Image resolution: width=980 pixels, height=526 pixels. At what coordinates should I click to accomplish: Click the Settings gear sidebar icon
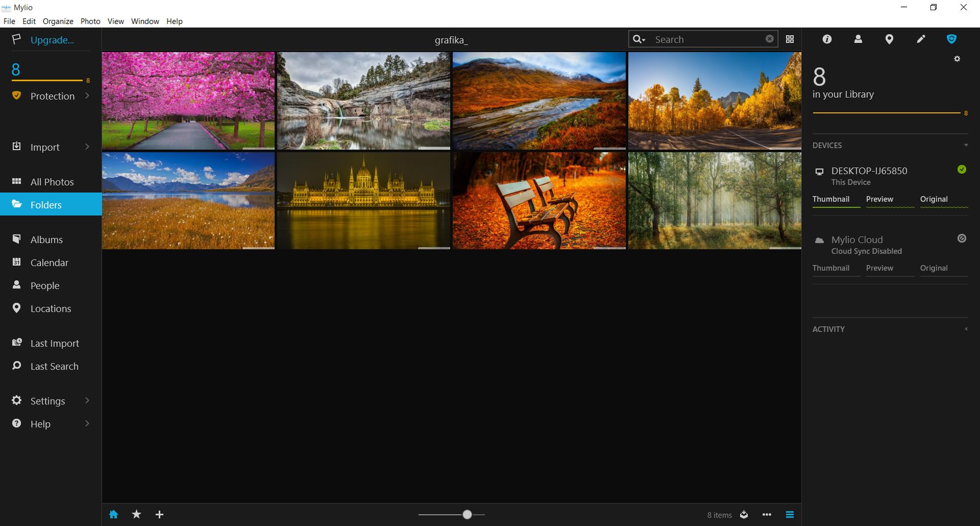pyautogui.click(x=17, y=400)
